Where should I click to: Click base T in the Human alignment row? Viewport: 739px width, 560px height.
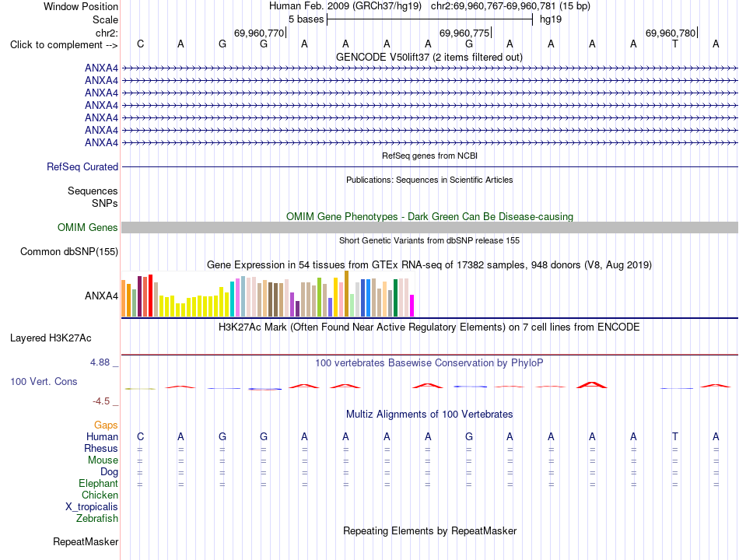tap(675, 437)
